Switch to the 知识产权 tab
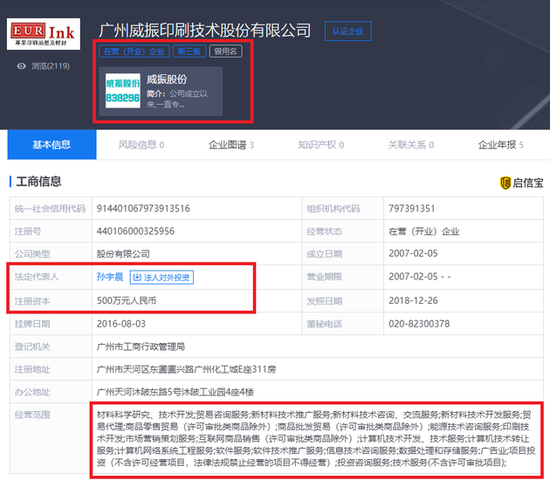The height and width of the screenshot is (494, 550). (321, 145)
